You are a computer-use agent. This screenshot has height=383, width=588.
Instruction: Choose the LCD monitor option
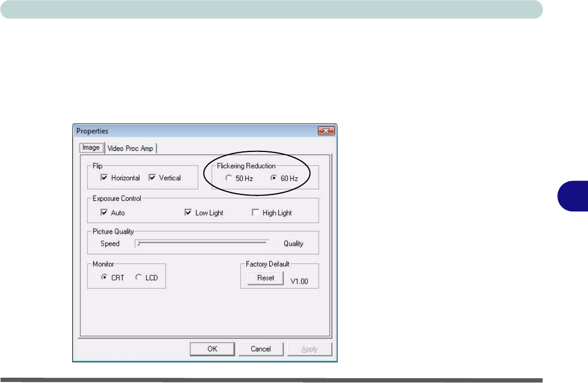(x=139, y=277)
